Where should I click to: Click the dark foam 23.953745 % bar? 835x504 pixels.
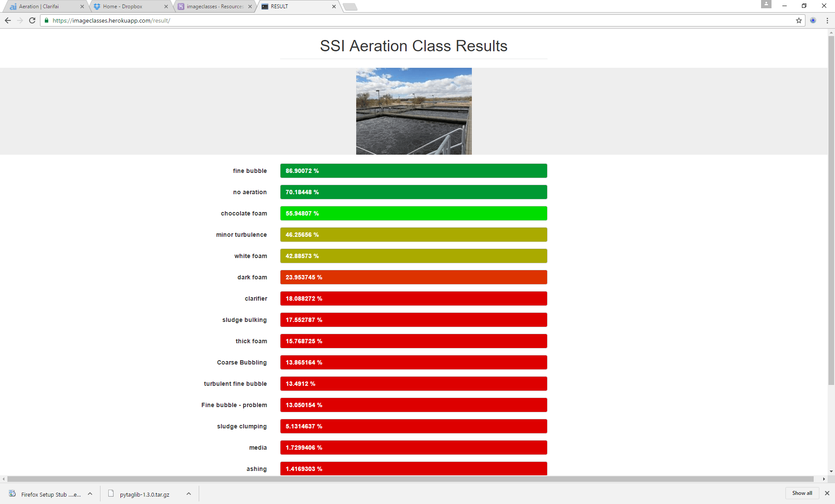pos(414,277)
